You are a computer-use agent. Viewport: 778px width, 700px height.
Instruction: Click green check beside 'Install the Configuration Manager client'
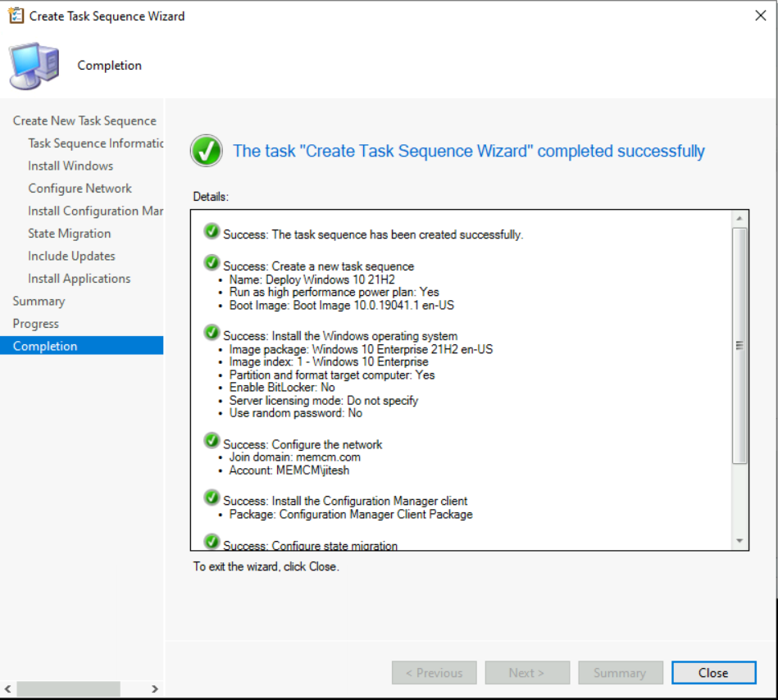[212, 497]
